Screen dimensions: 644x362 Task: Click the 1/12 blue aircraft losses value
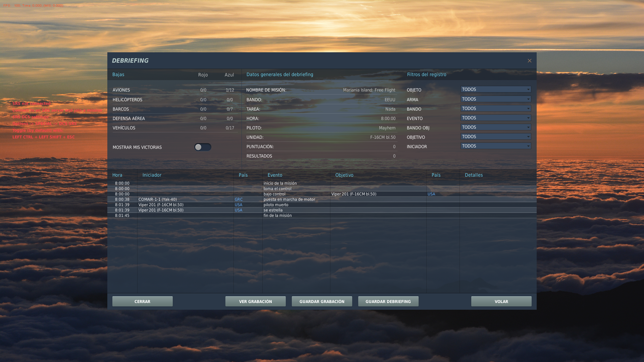pos(230,90)
